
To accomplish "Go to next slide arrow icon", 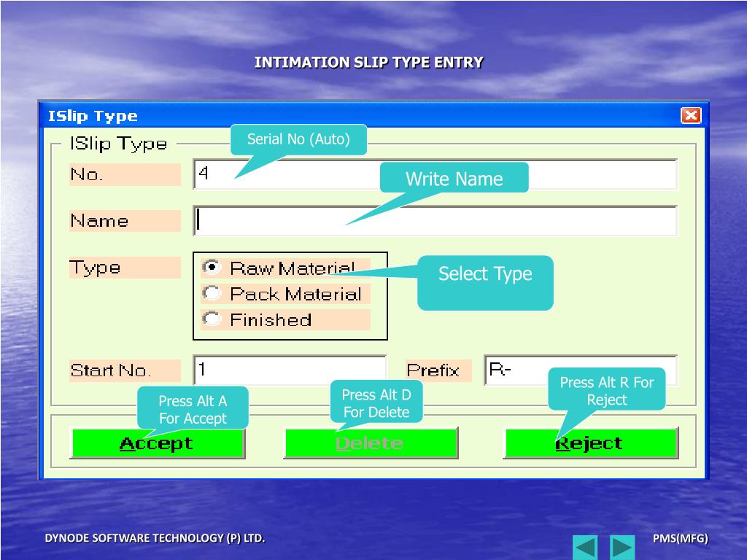I will point(622,547).
